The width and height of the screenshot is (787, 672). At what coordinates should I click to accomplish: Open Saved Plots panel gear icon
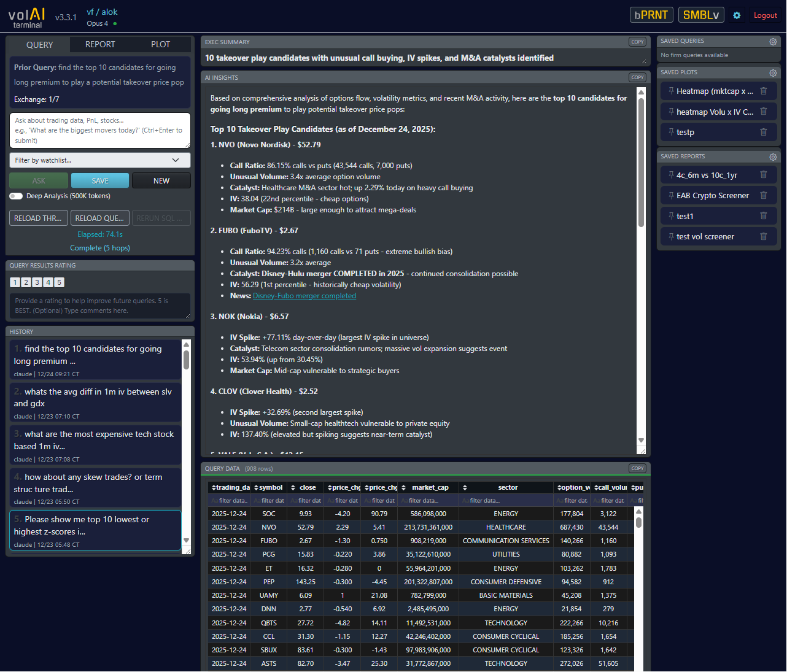point(773,73)
